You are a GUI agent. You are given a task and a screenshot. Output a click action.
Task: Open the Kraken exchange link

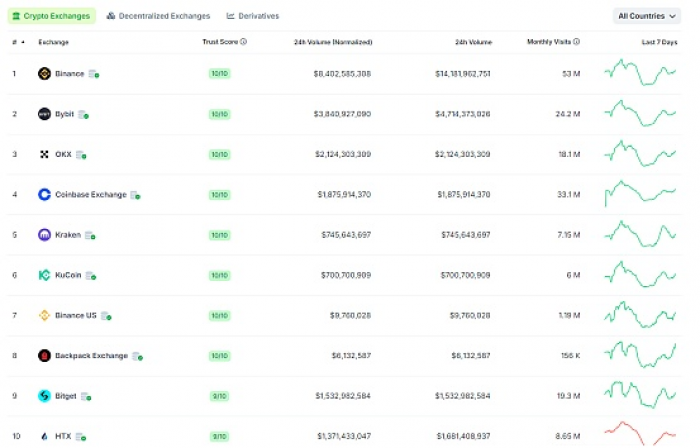tap(68, 235)
